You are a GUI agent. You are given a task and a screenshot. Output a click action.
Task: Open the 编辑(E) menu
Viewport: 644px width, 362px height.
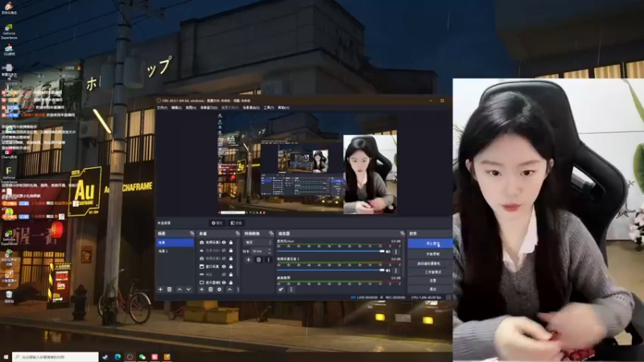coord(176,108)
